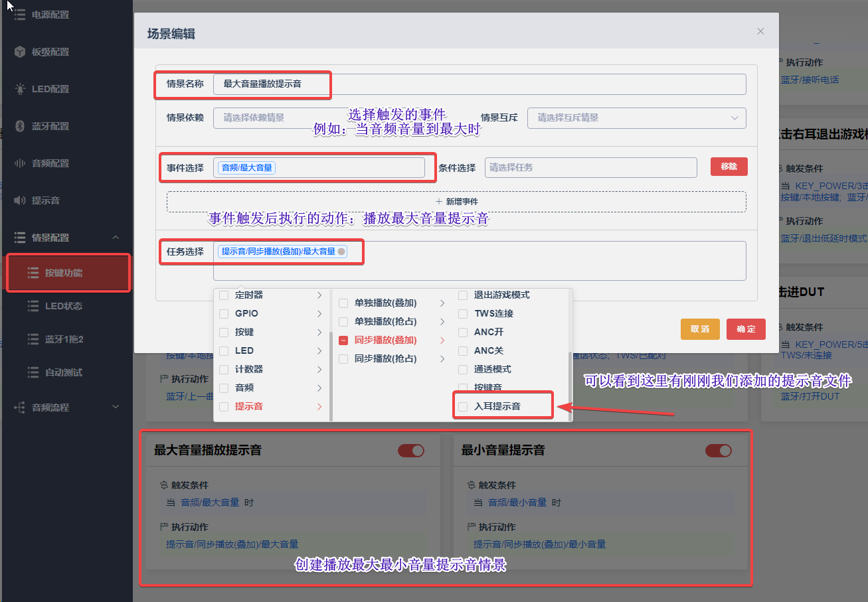Click the 取消 button

coord(700,329)
